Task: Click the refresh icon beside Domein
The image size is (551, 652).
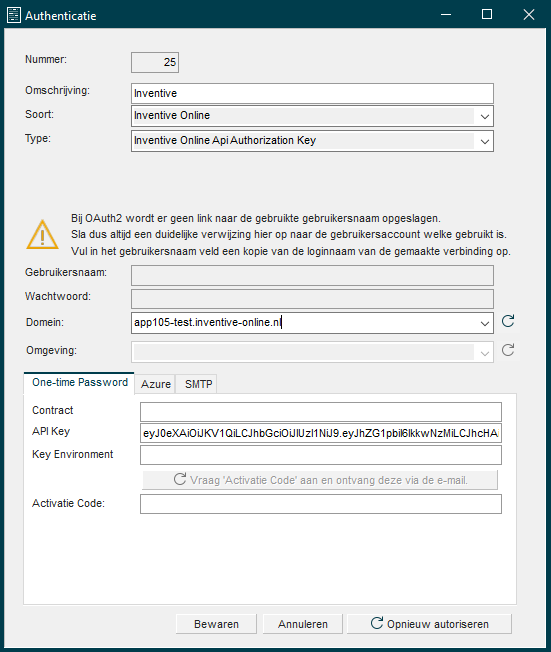Action: click(x=508, y=321)
